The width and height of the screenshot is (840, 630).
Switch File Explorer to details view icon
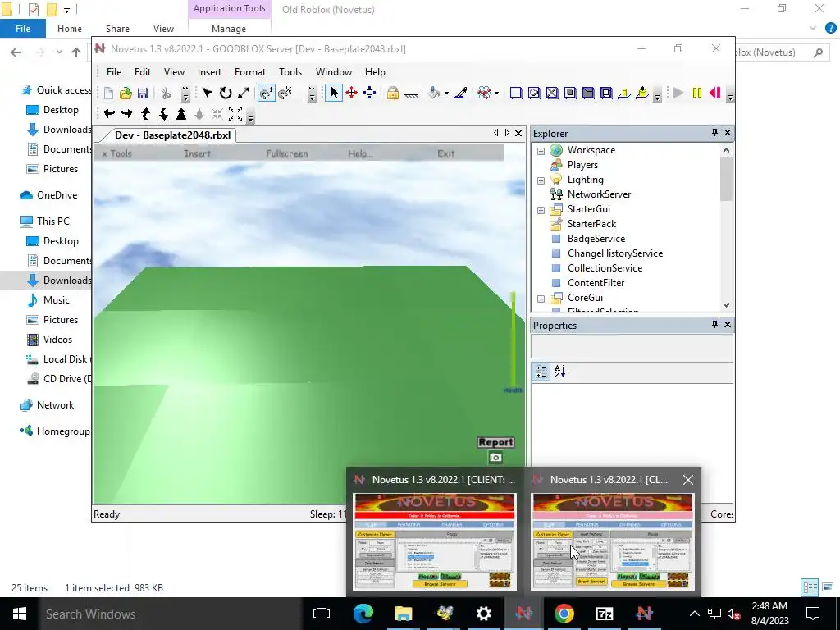pyautogui.click(x=810, y=587)
